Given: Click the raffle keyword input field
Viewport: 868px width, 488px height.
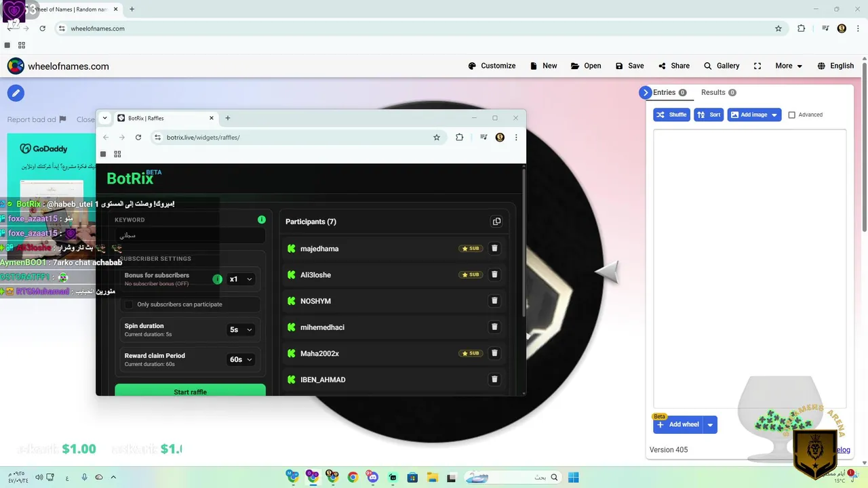Looking at the screenshot, I should click(x=190, y=235).
